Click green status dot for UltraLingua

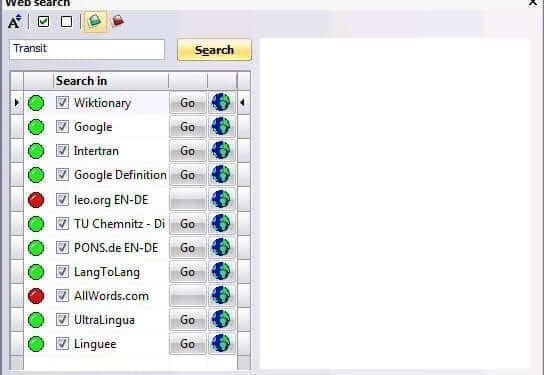(x=36, y=320)
